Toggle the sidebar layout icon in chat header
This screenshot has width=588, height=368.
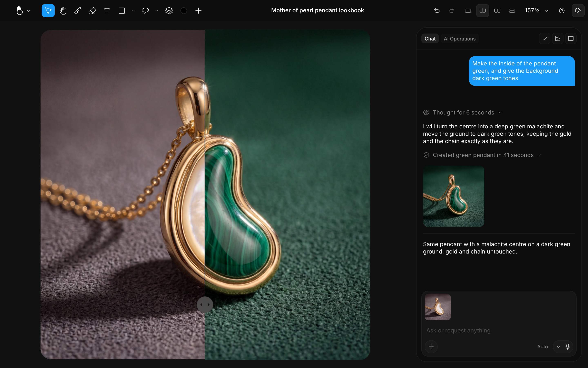point(571,38)
